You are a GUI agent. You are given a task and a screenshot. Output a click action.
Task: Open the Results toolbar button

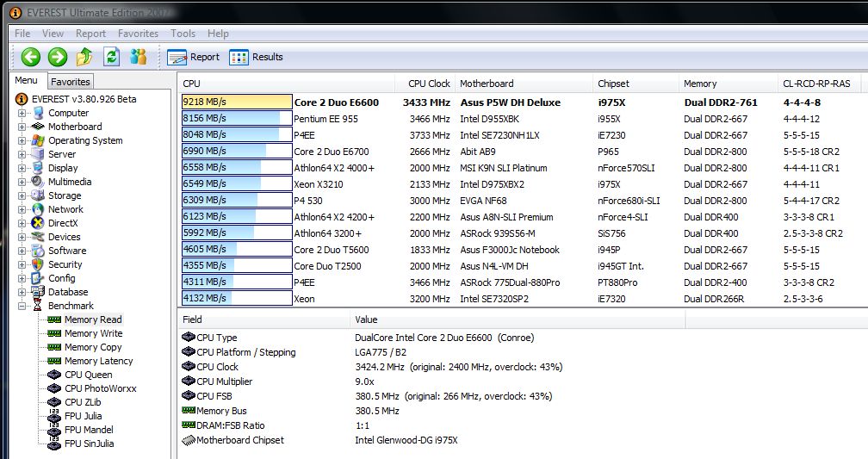[256, 57]
